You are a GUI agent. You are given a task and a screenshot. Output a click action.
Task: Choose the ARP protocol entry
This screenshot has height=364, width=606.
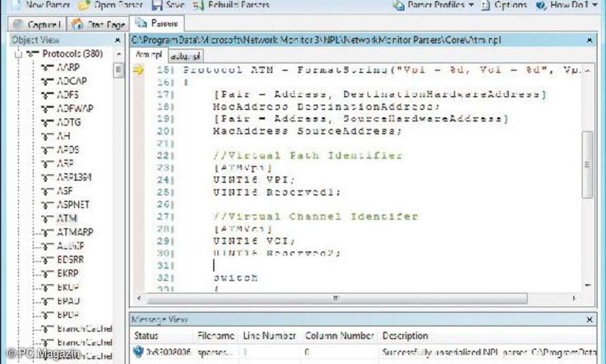(65, 163)
